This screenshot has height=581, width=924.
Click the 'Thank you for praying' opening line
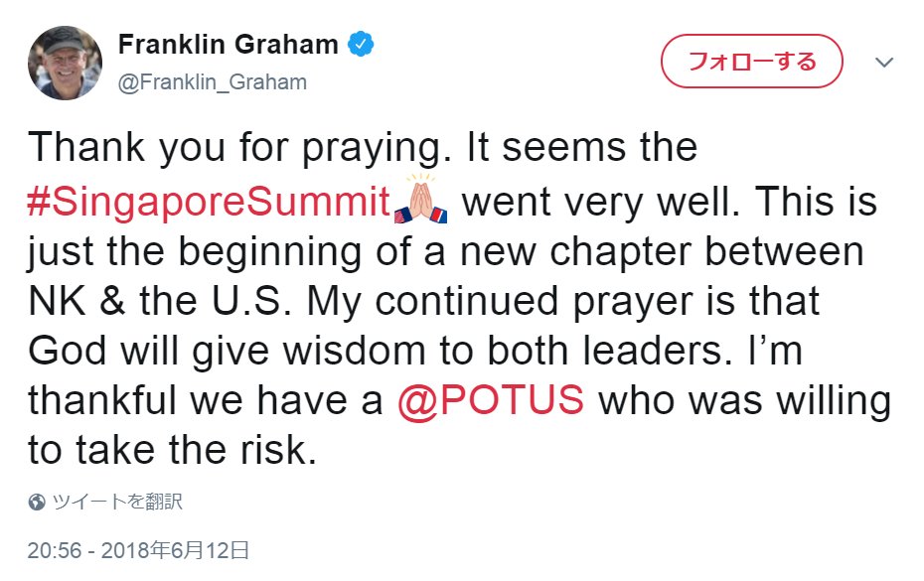[239, 147]
